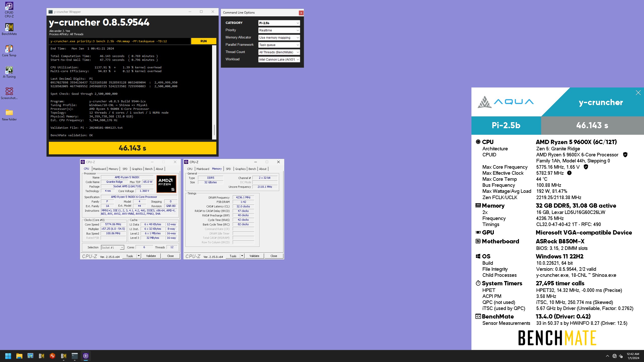The width and height of the screenshot is (644, 362).
Task: Click Uncore Frequency 2118.1 MHz field
Action: 265,187
